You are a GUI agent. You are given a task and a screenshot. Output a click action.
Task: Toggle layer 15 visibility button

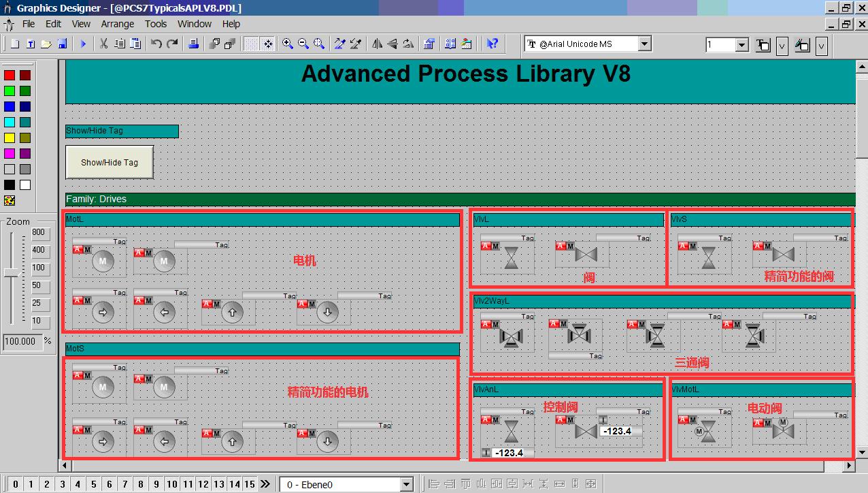[250, 484]
